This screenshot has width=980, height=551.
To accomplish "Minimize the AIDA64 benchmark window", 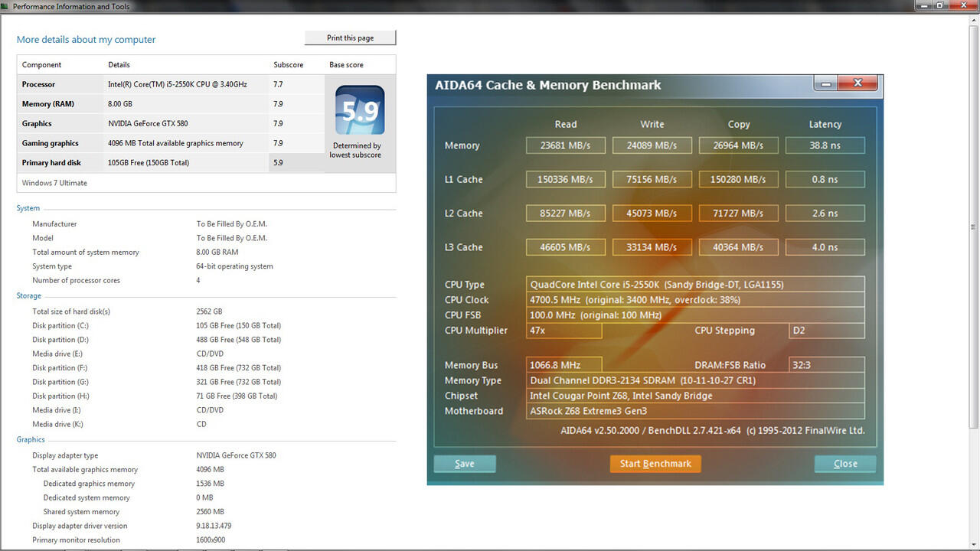I will click(825, 83).
